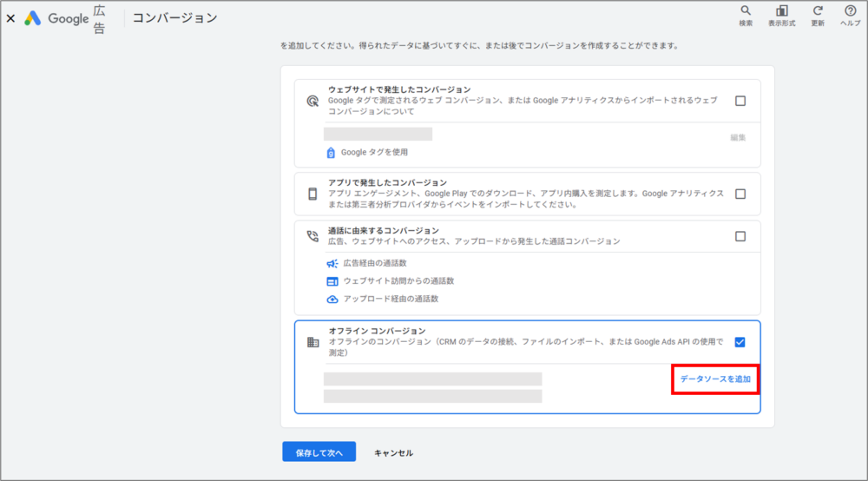The height and width of the screenshot is (481, 868).
Task: Close the conversion setup with X
Action: [10, 18]
